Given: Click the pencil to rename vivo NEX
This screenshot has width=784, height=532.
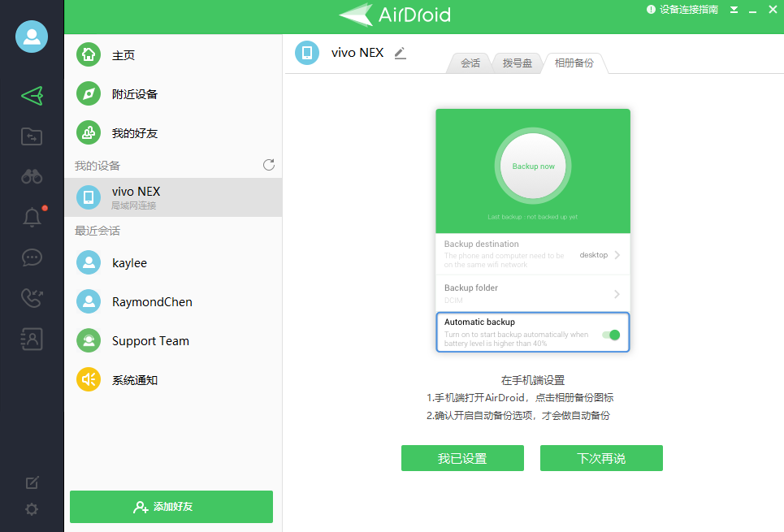Looking at the screenshot, I should click(400, 53).
